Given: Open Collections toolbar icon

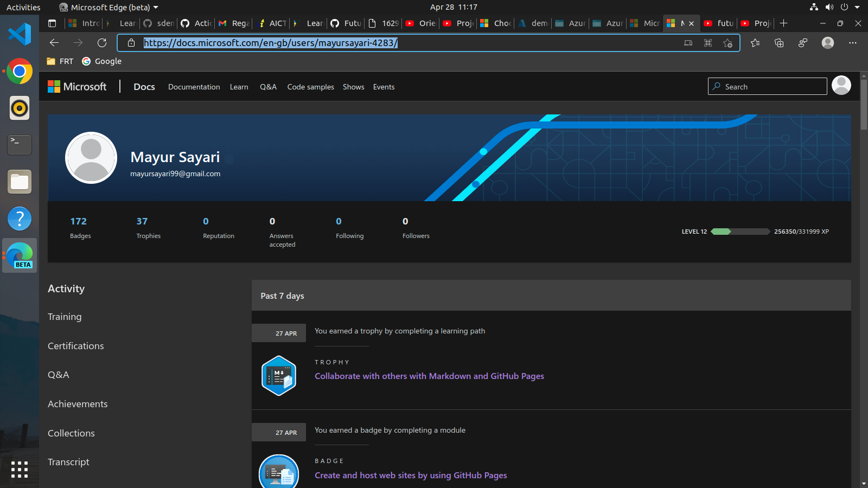Looking at the screenshot, I should click(779, 43).
